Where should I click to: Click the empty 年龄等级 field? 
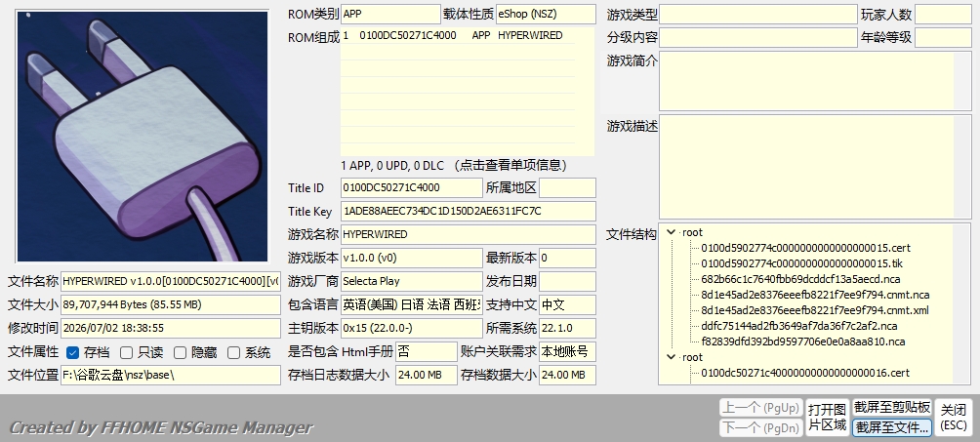click(943, 37)
